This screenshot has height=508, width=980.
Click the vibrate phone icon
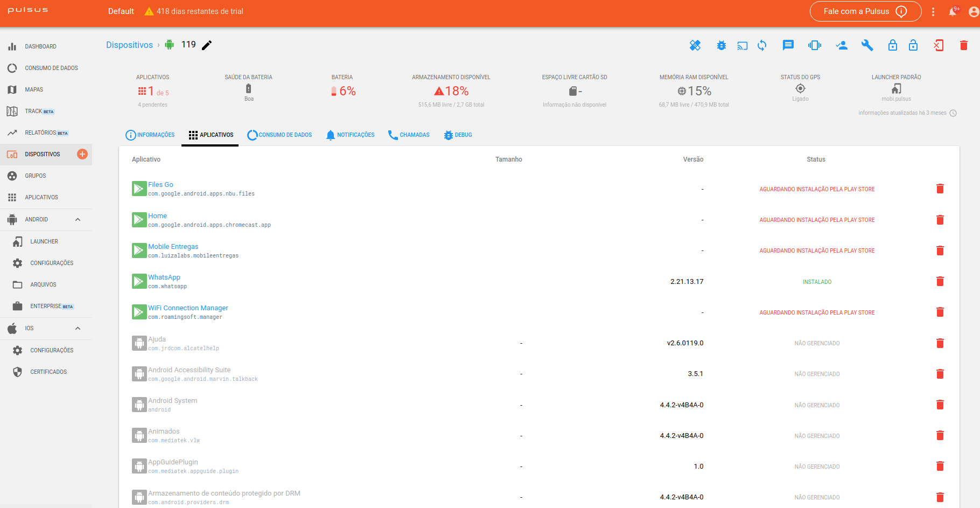point(815,45)
